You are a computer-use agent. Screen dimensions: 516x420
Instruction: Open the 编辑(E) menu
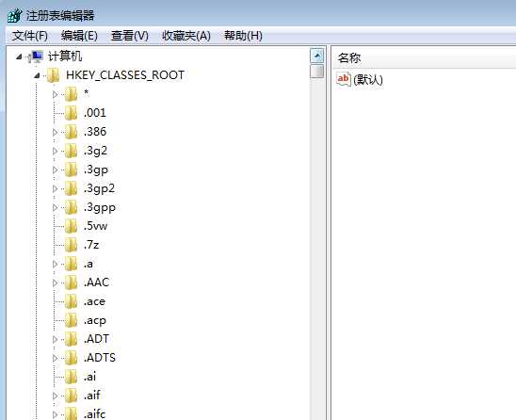(x=79, y=36)
